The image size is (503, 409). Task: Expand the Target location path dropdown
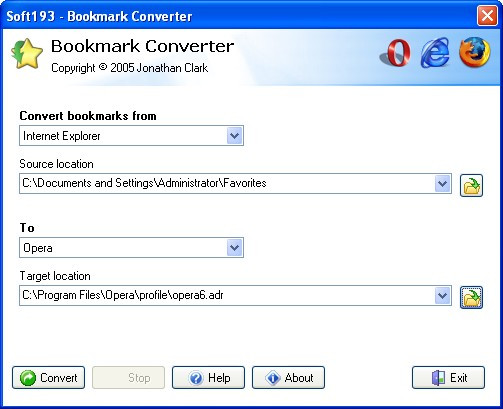(442, 295)
